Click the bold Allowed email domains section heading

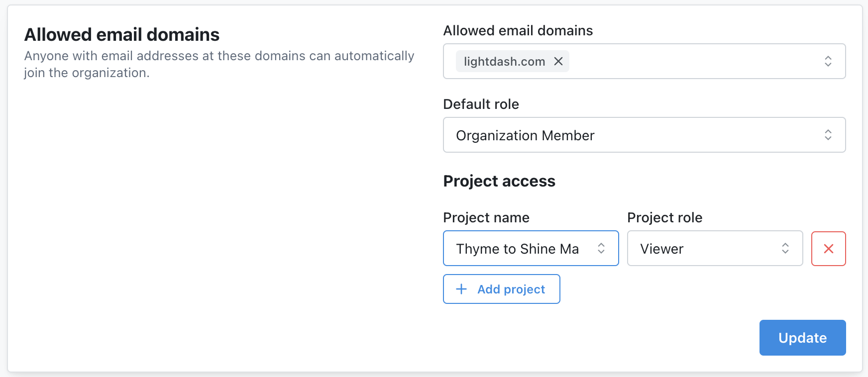coord(122,35)
